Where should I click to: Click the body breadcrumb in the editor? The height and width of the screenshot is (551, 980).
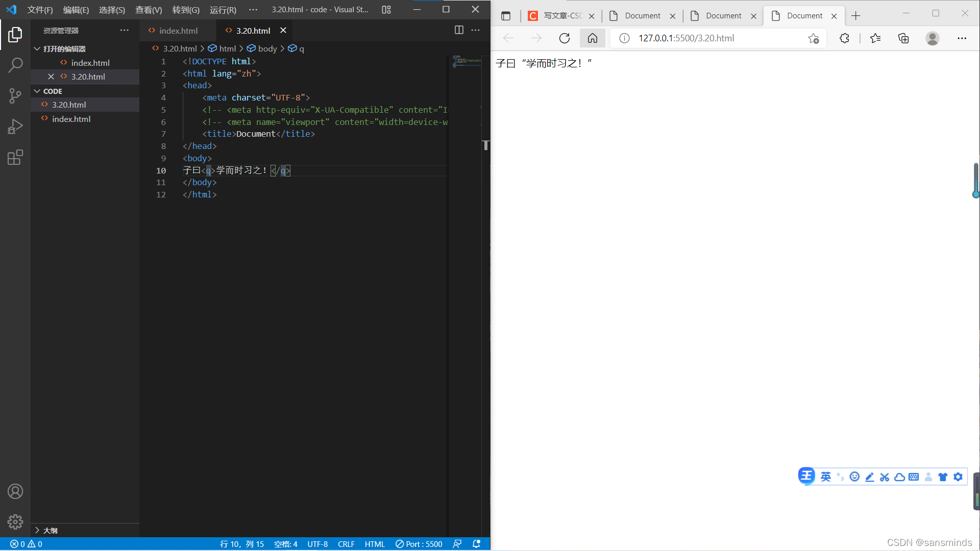(262, 48)
